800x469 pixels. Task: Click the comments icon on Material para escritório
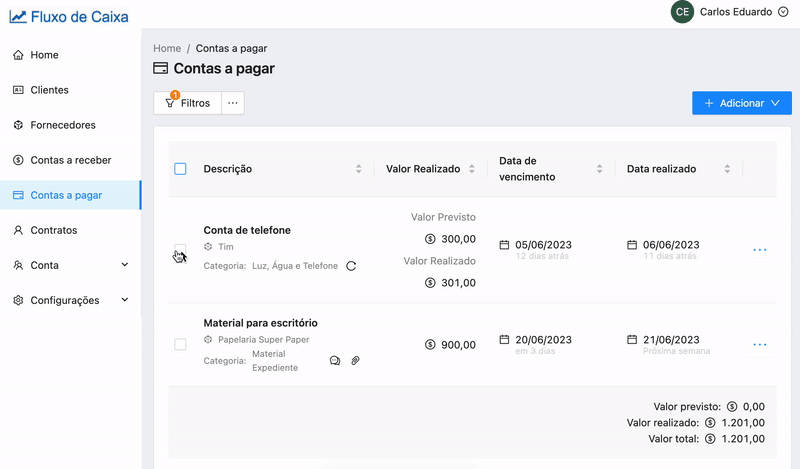point(335,361)
